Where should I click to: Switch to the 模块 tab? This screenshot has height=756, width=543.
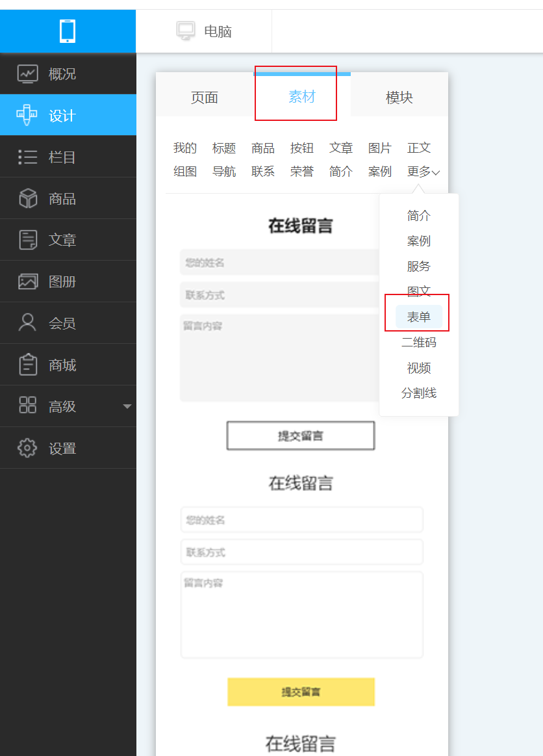(x=399, y=98)
